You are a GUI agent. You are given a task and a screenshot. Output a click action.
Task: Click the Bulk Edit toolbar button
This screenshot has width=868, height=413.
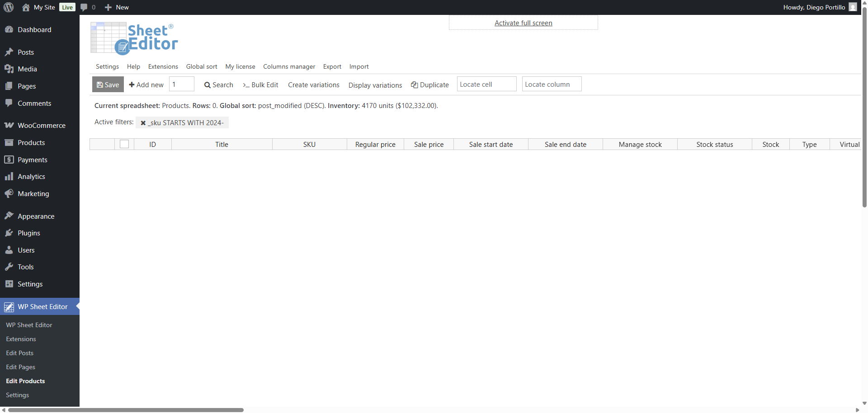pyautogui.click(x=260, y=85)
